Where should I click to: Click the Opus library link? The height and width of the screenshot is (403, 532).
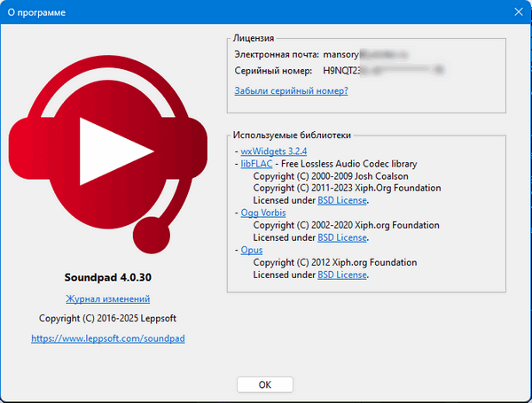click(251, 251)
